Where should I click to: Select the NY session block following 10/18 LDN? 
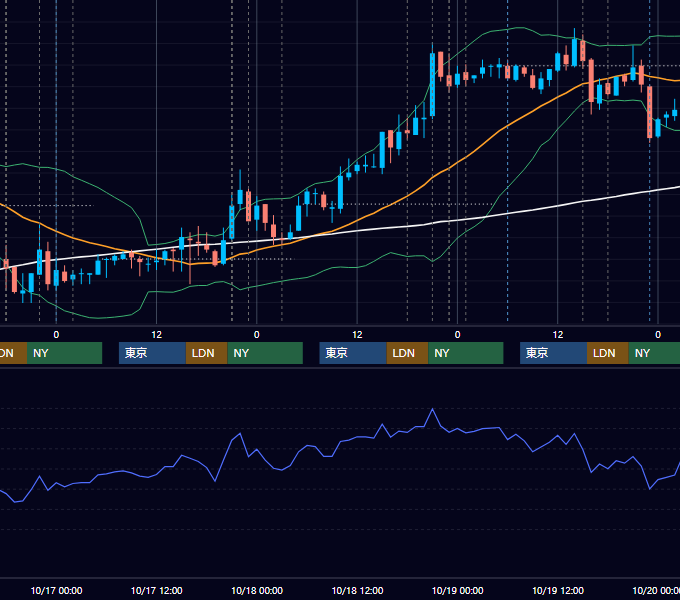[x=466, y=353]
